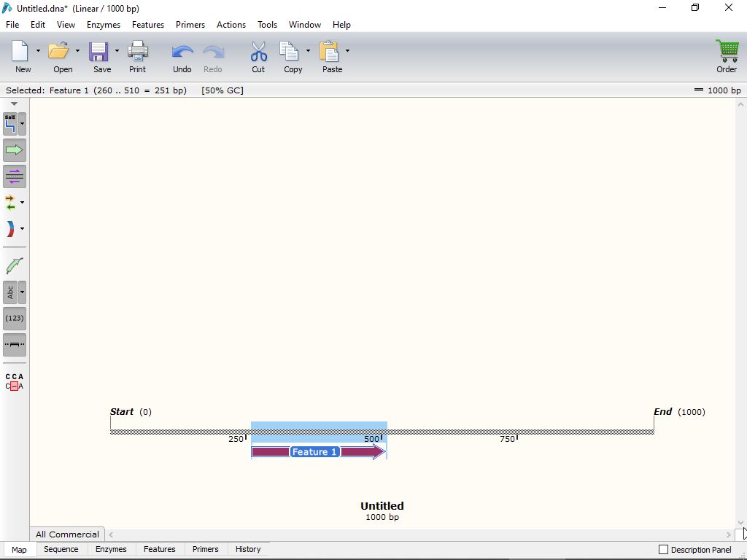
Task: Click the green feather arrow icon
Action: click(15, 266)
